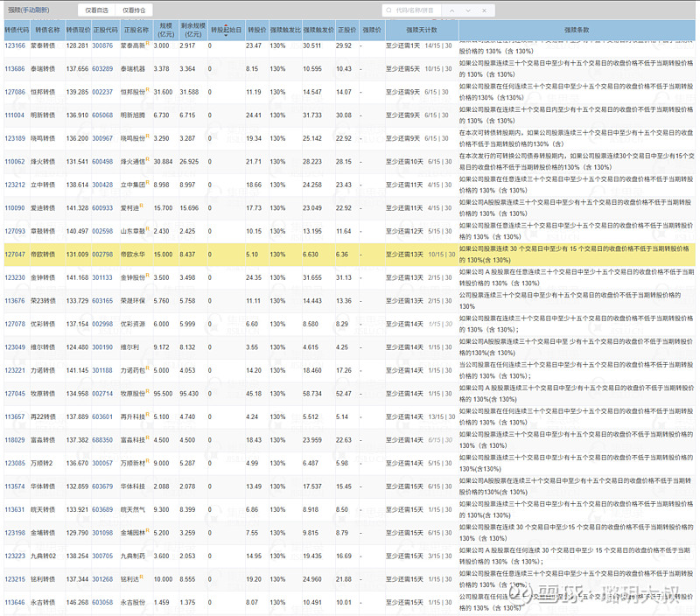Open stock code 002798 link

(102, 254)
